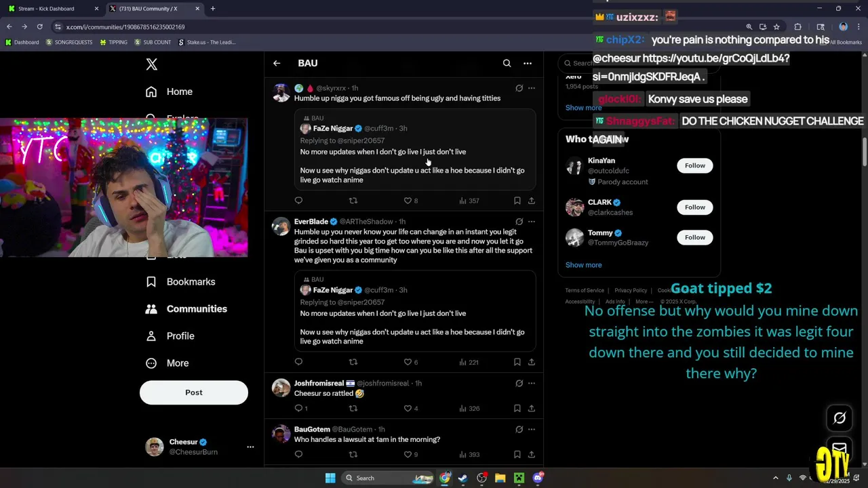Open Grok icon on EverBlade post

pyautogui.click(x=519, y=222)
